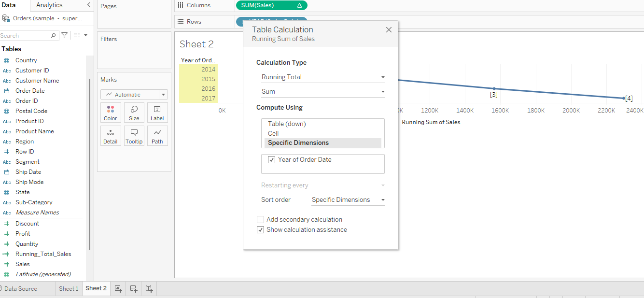Open the Tooltip editor icon
The width and height of the screenshot is (644, 298).
tap(134, 135)
